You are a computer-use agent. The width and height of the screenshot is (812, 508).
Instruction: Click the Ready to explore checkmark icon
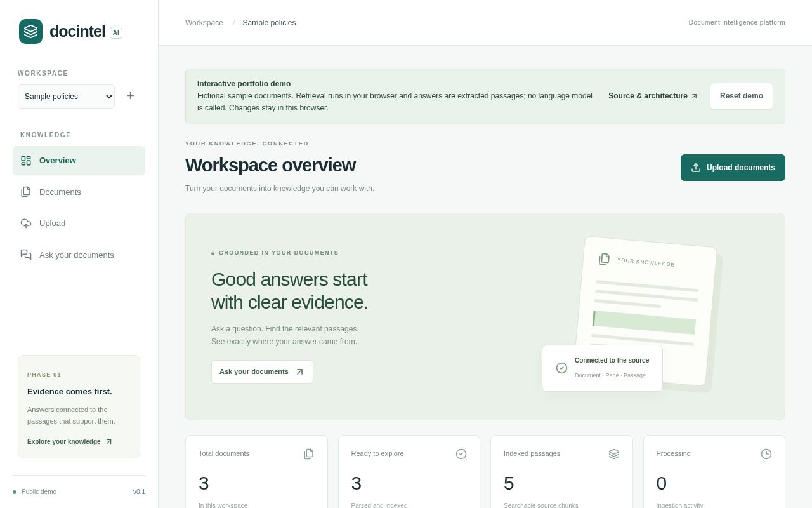[x=461, y=454]
